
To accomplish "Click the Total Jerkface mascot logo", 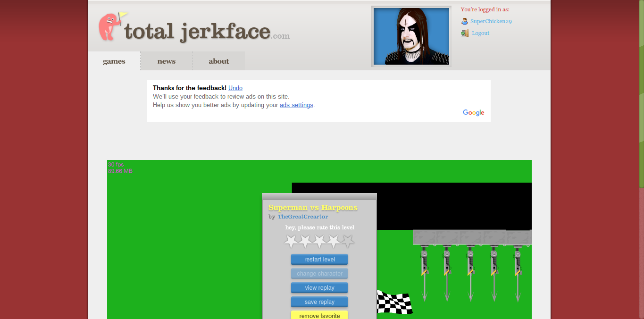I will pos(108,27).
